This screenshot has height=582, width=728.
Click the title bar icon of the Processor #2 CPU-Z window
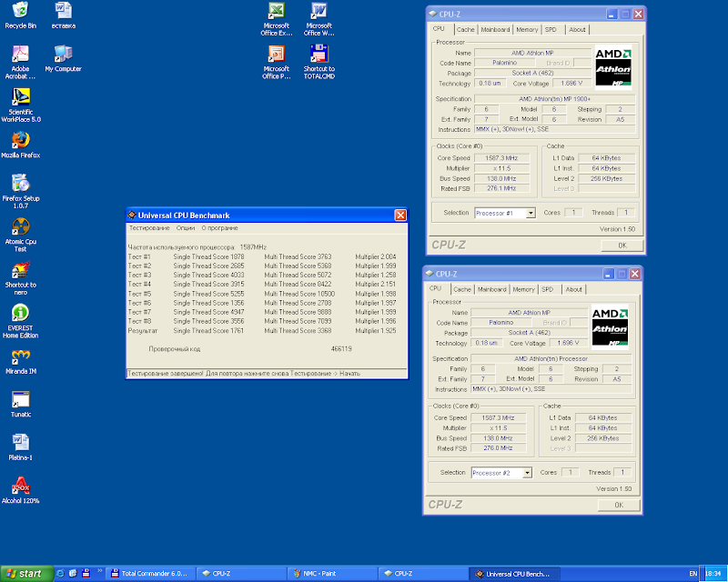[x=430, y=274]
